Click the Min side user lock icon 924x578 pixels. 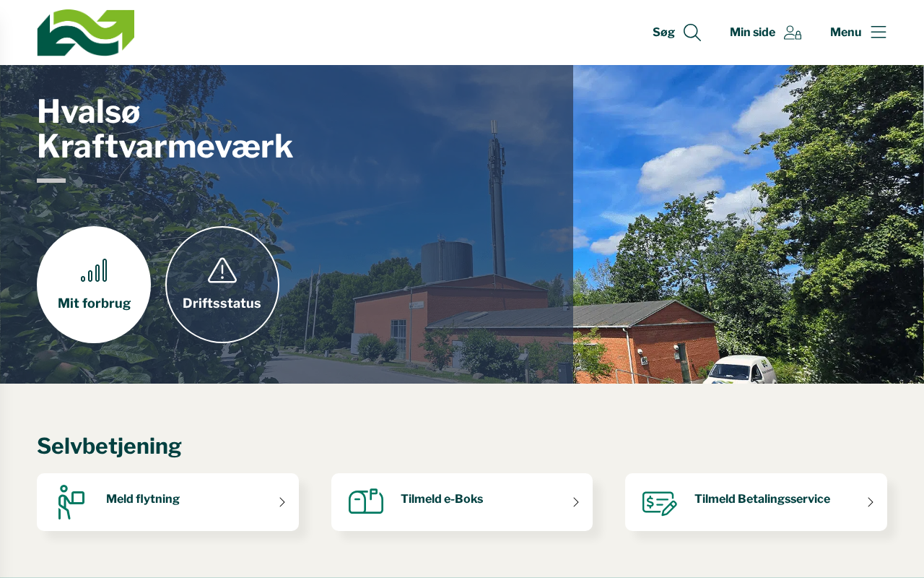pyautogui.click(x=793, y=33)
